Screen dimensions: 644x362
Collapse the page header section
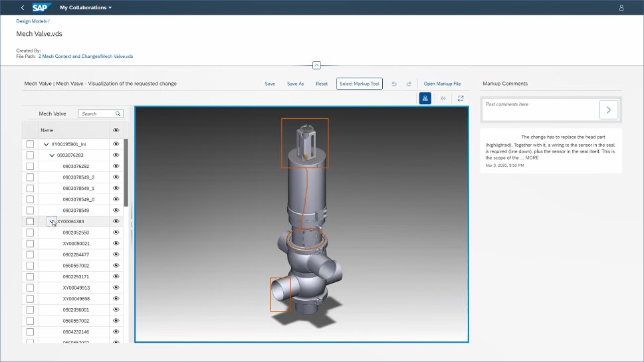click(316, 65)
